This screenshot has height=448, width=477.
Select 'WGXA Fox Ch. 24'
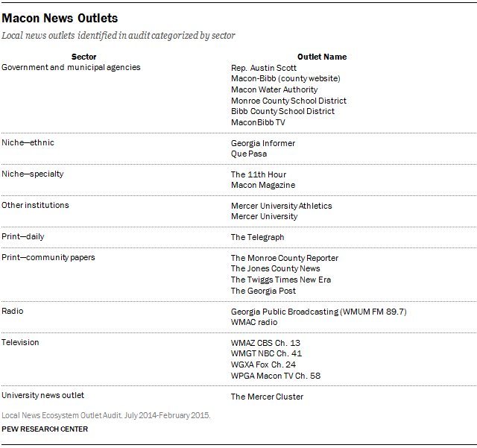[263, 365]
